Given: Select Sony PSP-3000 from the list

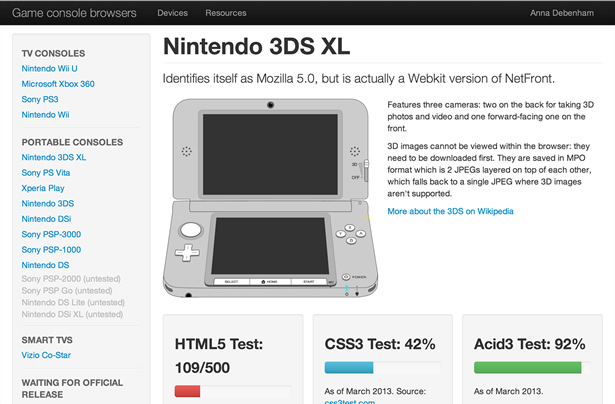Looking at the screenshot, I should tap(52, 234).
